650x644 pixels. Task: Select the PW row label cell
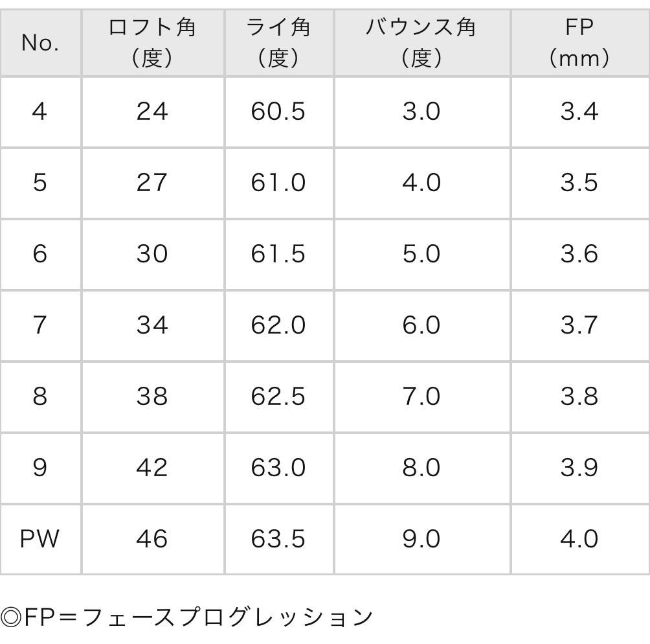[40, 539]
